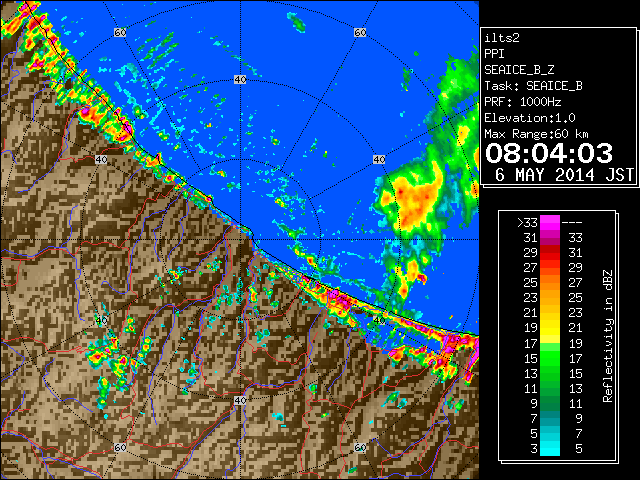Pick the yellow 19–21 dBZ color band
Viewport: 640px width, 480px height.
550,328
